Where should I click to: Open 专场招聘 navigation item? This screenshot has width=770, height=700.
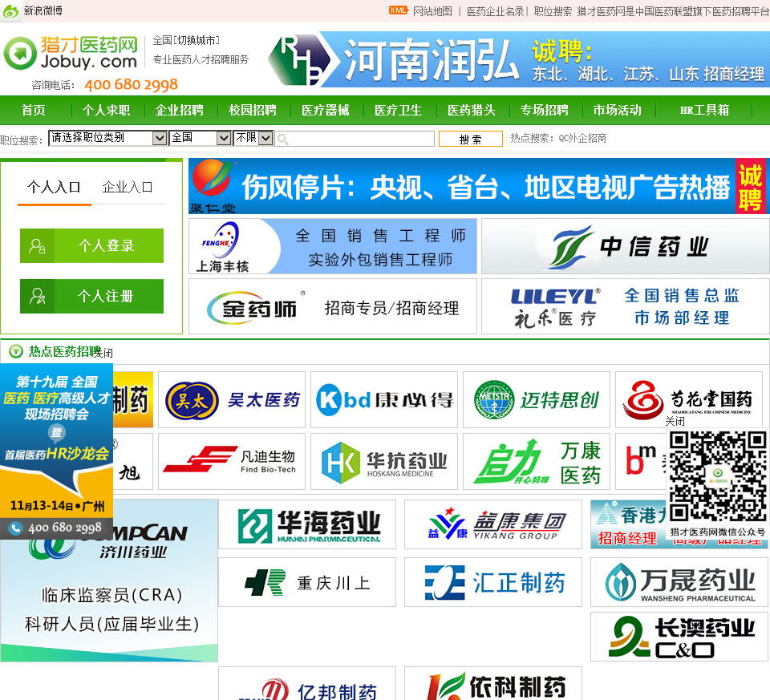pyautogui.click(x=544, y=110)
